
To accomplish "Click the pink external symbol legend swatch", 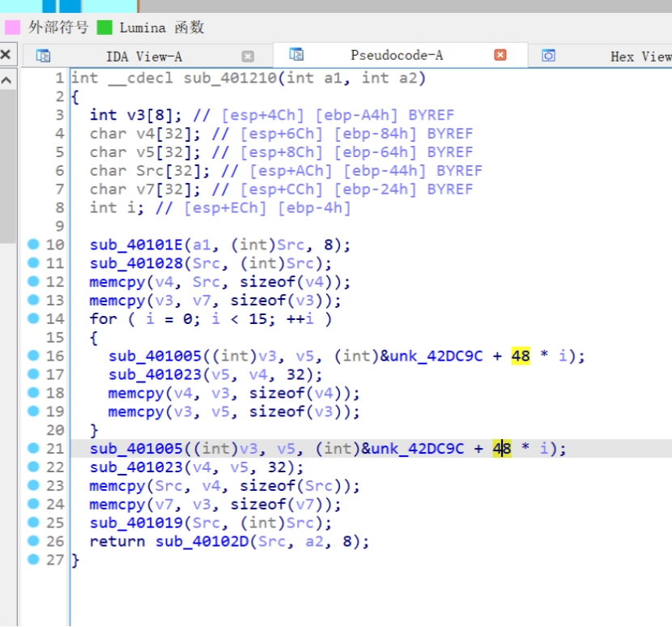I will [x=12, y=28].
